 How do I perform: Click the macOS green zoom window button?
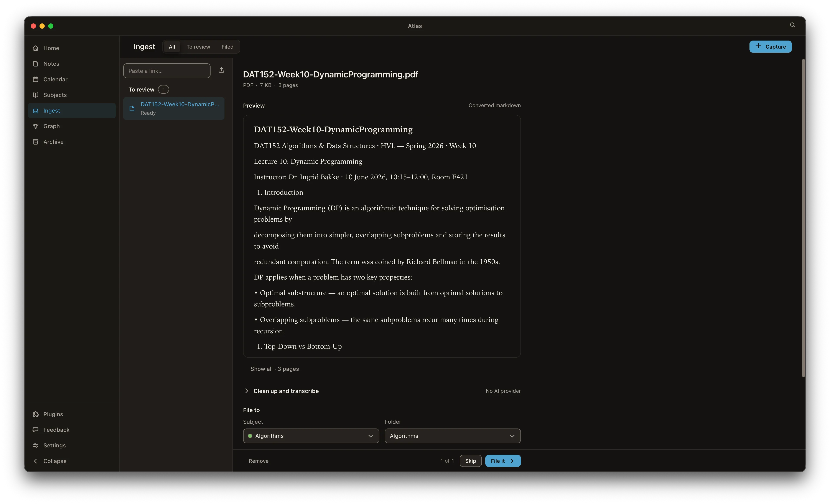pyautogui.click(x=51, y=26)
